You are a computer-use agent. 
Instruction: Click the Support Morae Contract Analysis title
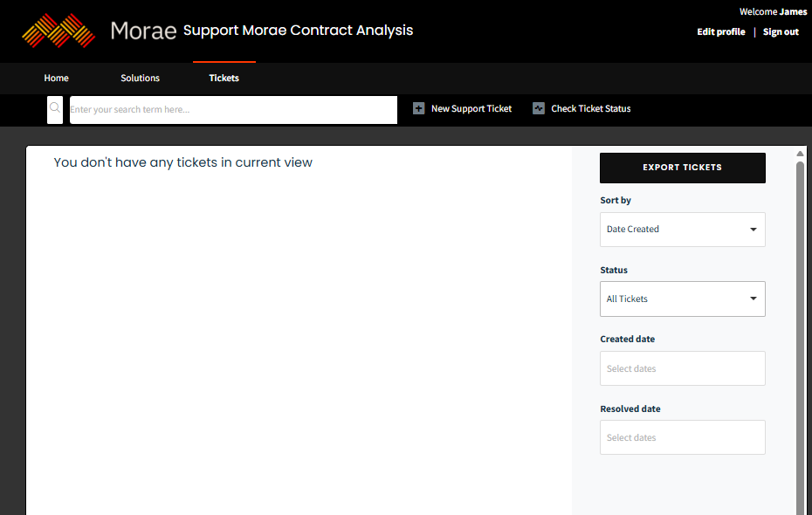(298, 31)
